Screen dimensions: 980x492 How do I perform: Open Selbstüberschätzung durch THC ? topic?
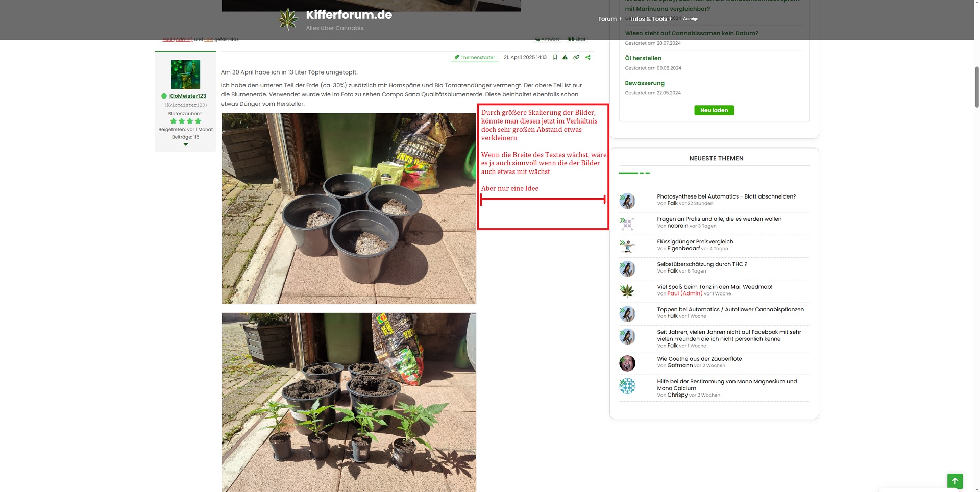pos(702,264)
